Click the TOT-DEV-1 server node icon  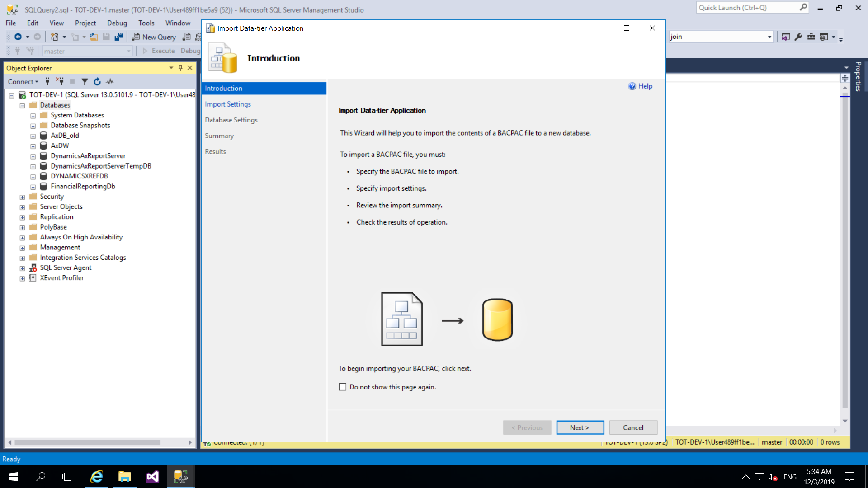(22, 95)
